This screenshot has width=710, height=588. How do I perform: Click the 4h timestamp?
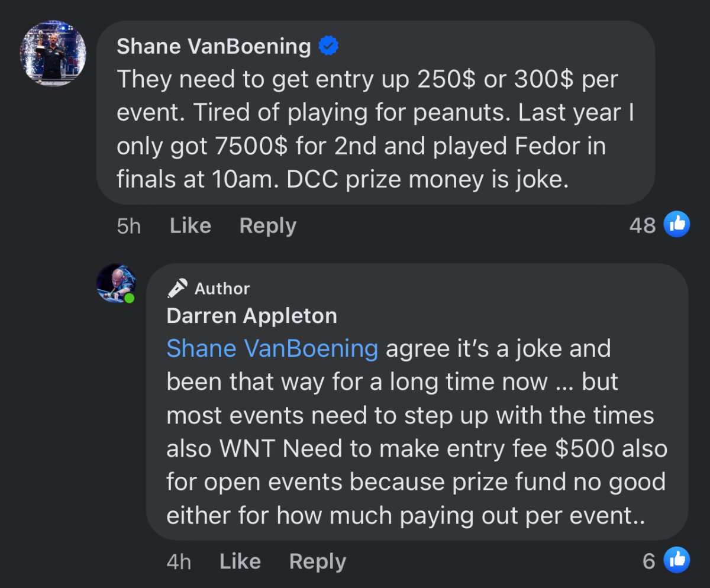(178, 561)
